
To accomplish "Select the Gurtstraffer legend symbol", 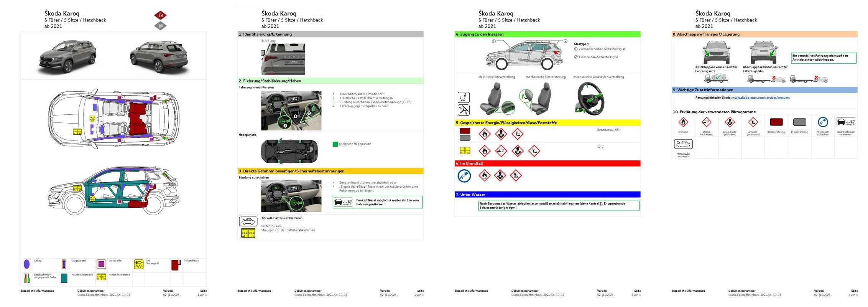I will [101, 264].
